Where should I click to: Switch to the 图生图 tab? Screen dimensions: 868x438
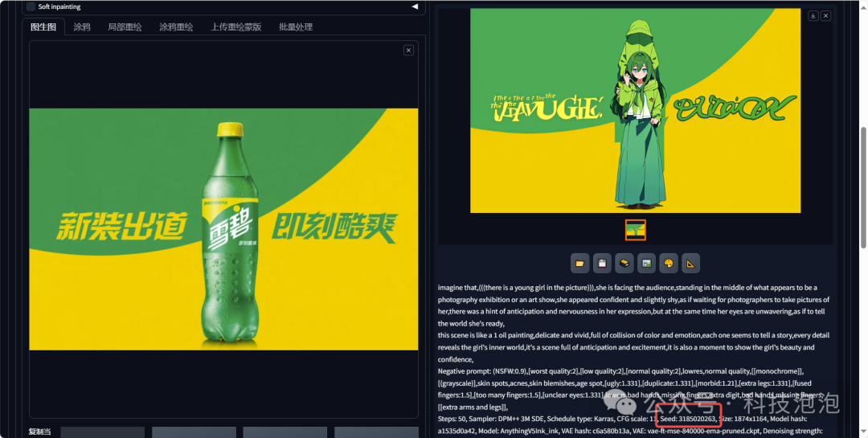coord(43,27)
